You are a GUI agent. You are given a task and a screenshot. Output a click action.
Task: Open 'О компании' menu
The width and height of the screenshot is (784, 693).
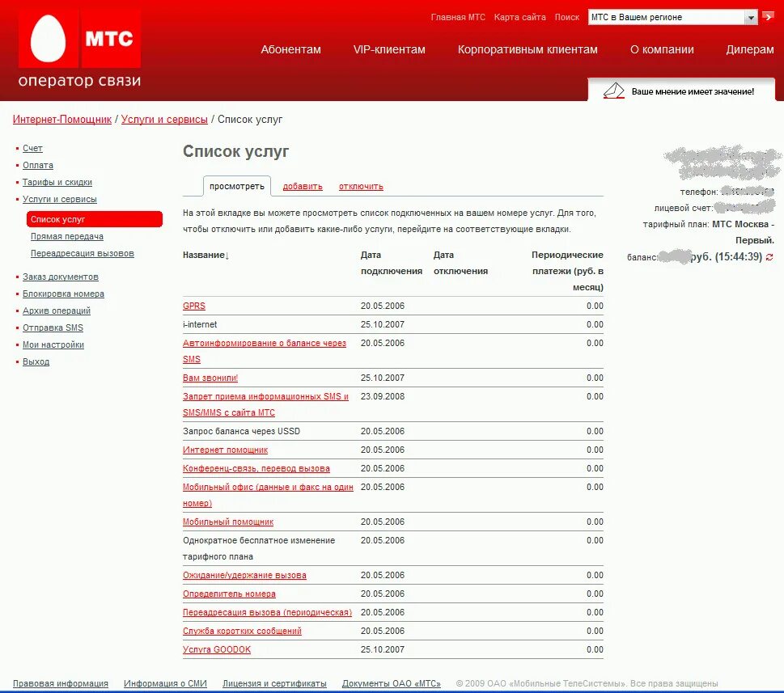click(662, 49)
